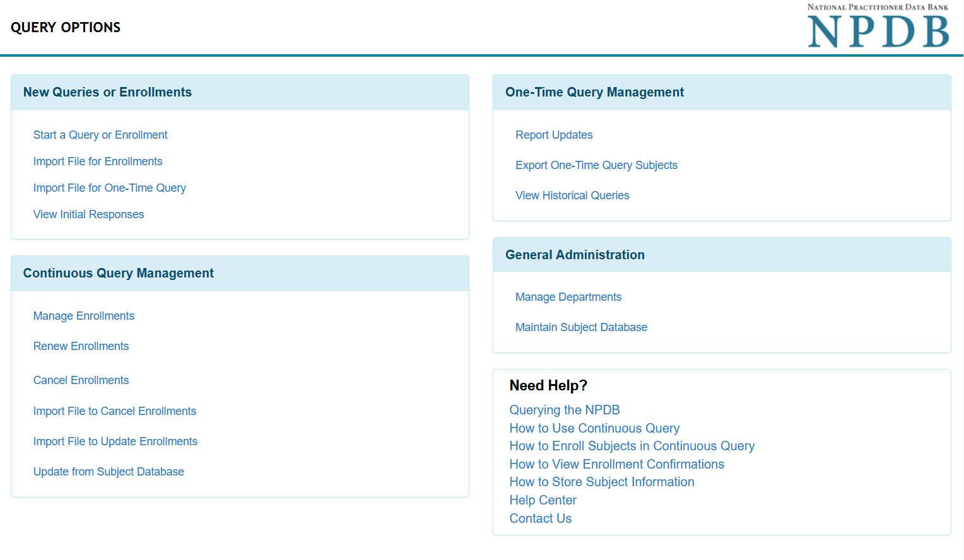964x560 pixels.
Task: Click the NPDB logo
Action: (878, 26)
